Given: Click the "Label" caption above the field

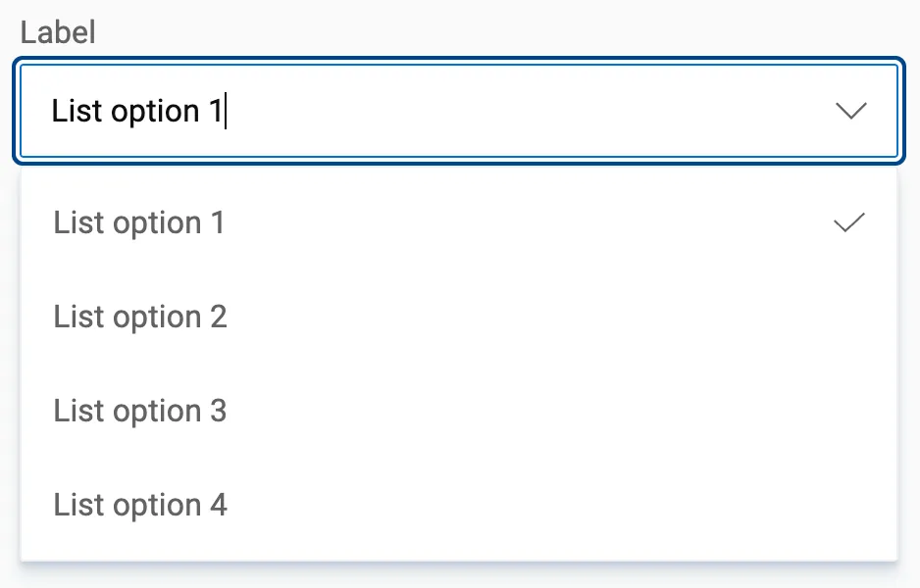Looking at the screenshot, I should pos(58,32).
